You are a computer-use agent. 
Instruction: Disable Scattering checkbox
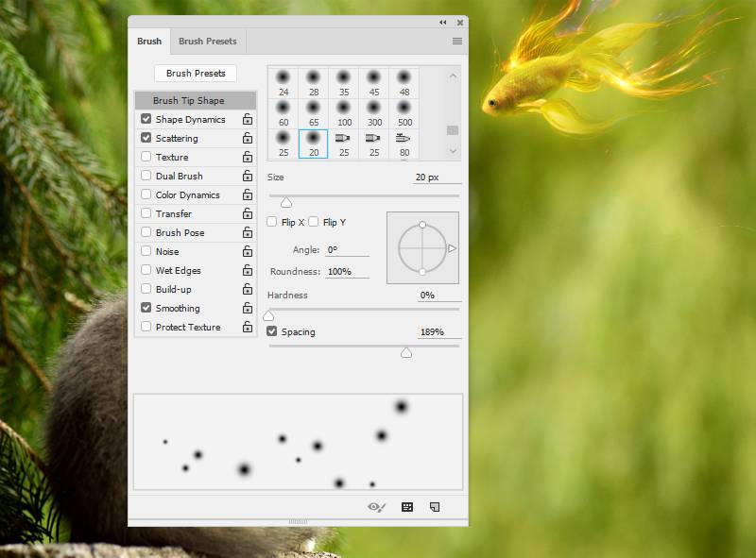(x=146, y=137)
